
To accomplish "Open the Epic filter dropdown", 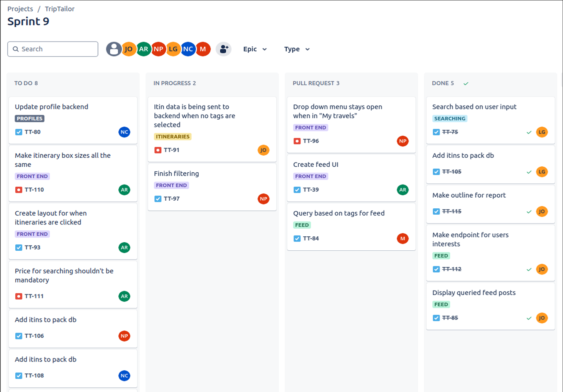I will pyautogui.click(x=255, y=49).
